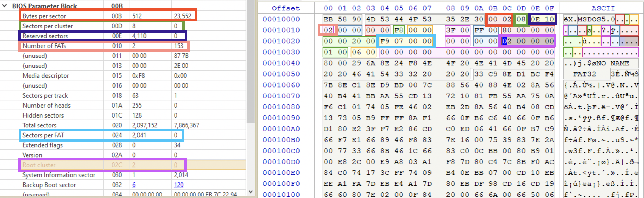644x198 pixels.
Task: Select the Sectors per FAT row
Action: click(x=123, y=135)
